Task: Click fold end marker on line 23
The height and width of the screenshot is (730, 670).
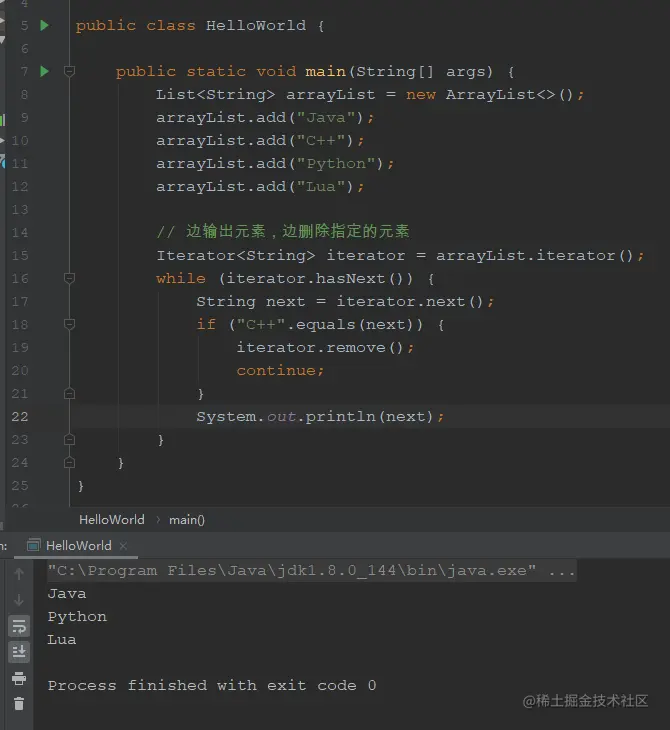Action: point(69,439)
